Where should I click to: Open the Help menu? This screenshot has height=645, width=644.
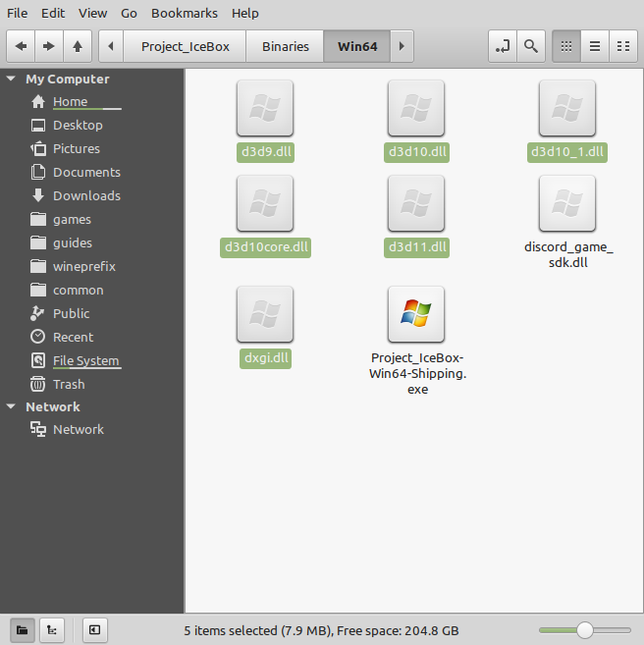pos(245,13)
